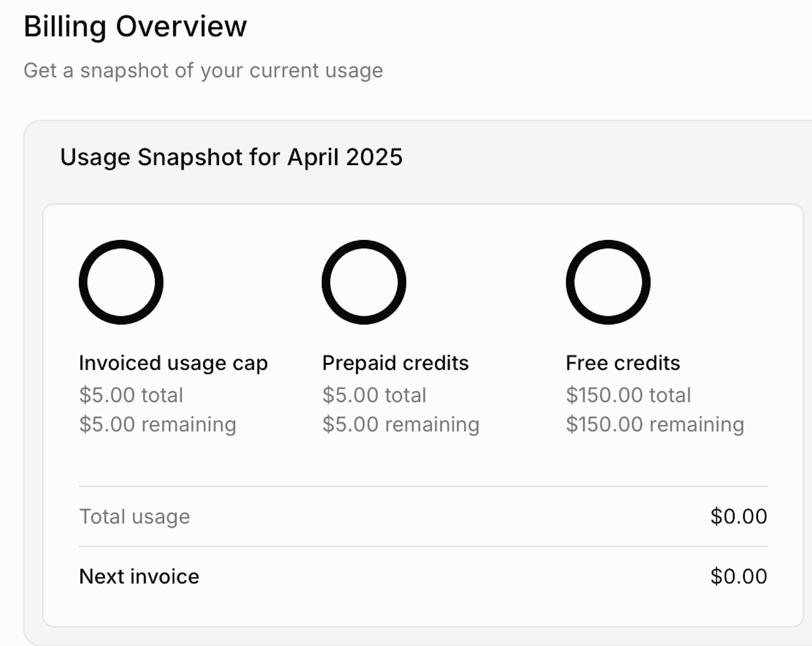
Task: Click $5.00 remaining under Prepaid credits
Action: [x=401, y=424]
